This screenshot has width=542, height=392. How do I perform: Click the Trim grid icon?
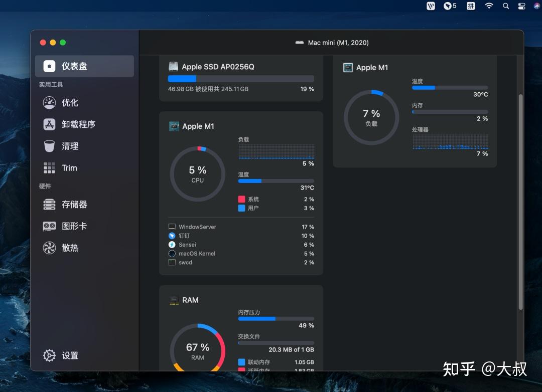tap(49, 168)
